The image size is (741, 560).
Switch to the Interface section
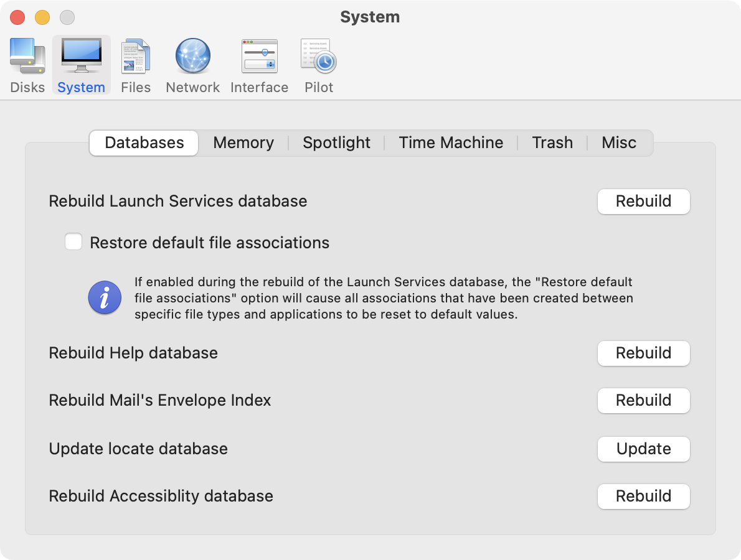point(259,65)
